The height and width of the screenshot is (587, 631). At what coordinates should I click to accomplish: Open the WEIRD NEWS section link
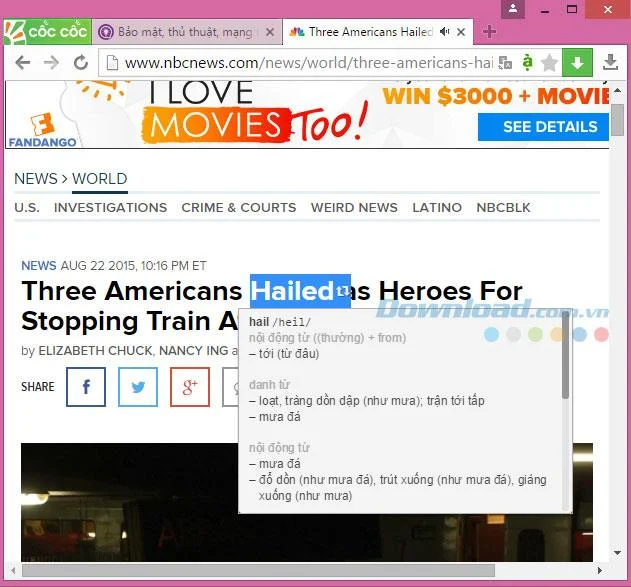(x=354, y=208)
